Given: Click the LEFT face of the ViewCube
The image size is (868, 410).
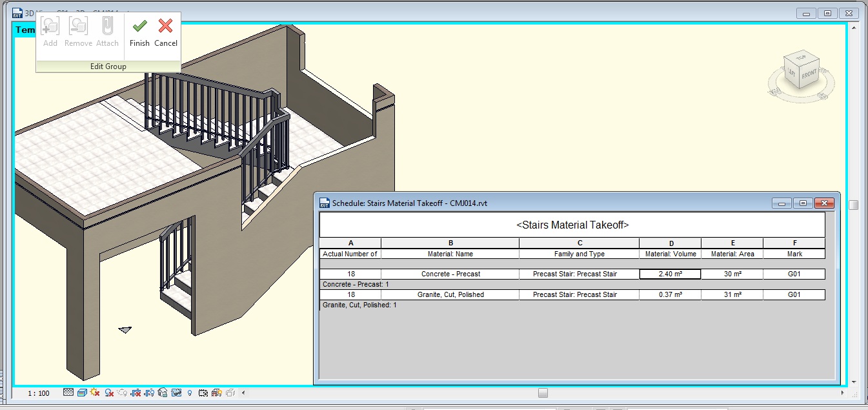Looking at the screenshot, I should pyautogui.click(x=792, y=74).
